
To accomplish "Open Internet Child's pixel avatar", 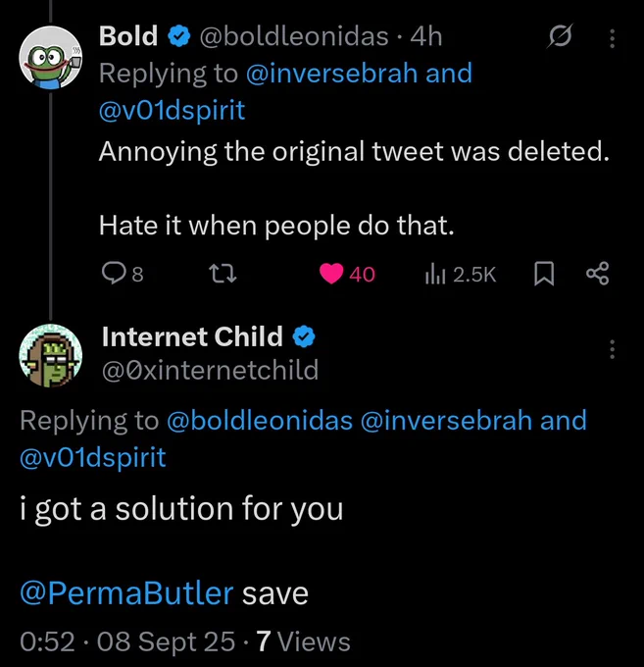I will tap(51, 356).
